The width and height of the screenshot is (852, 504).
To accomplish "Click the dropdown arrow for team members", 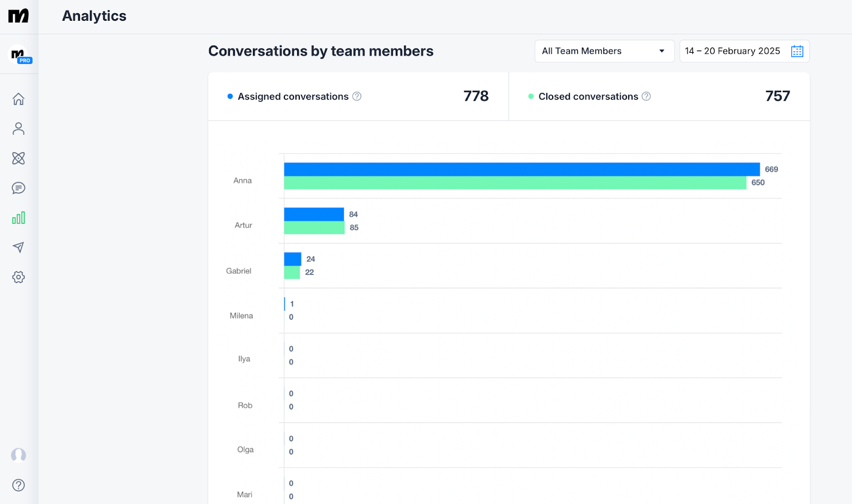I will coord(662,51).
